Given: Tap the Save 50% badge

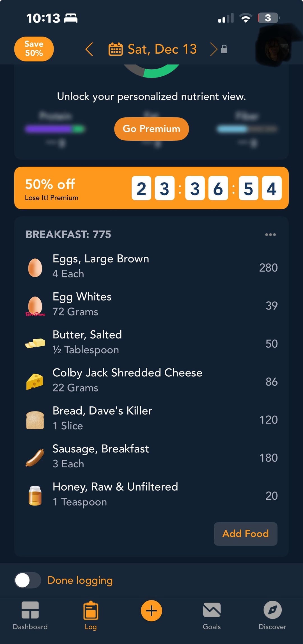Looking at the screenshot, I should click(x=34, y=49).
